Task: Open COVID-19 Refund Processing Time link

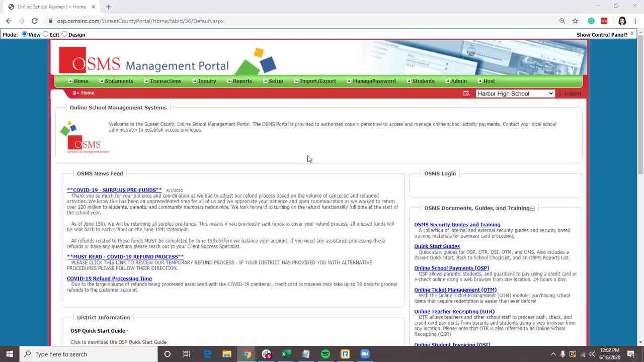Action: 109,279
